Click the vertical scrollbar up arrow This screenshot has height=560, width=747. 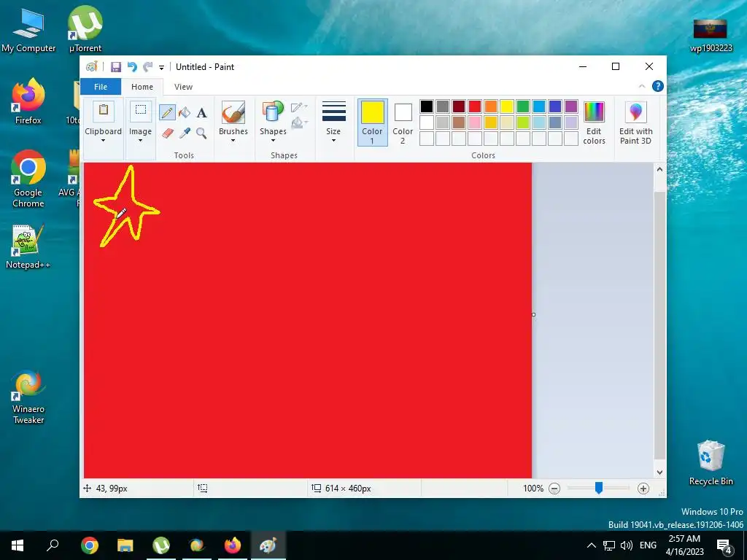(x=659, y=169)
